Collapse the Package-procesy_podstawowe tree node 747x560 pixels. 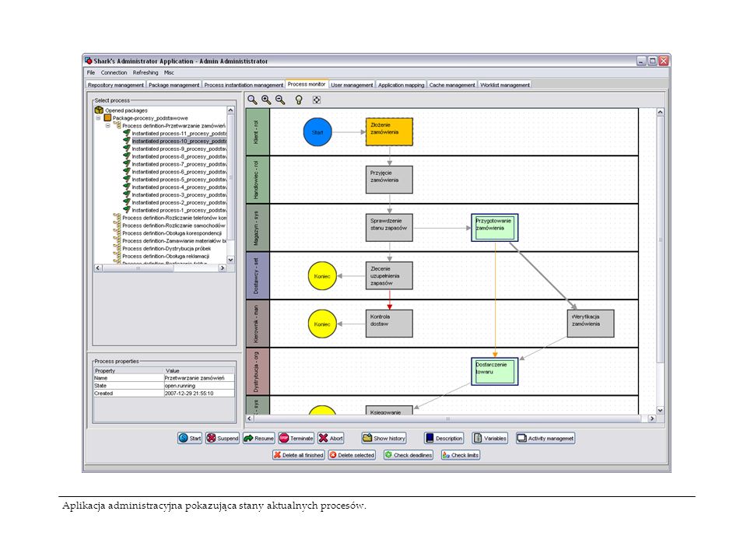click(x=98, y=117)
